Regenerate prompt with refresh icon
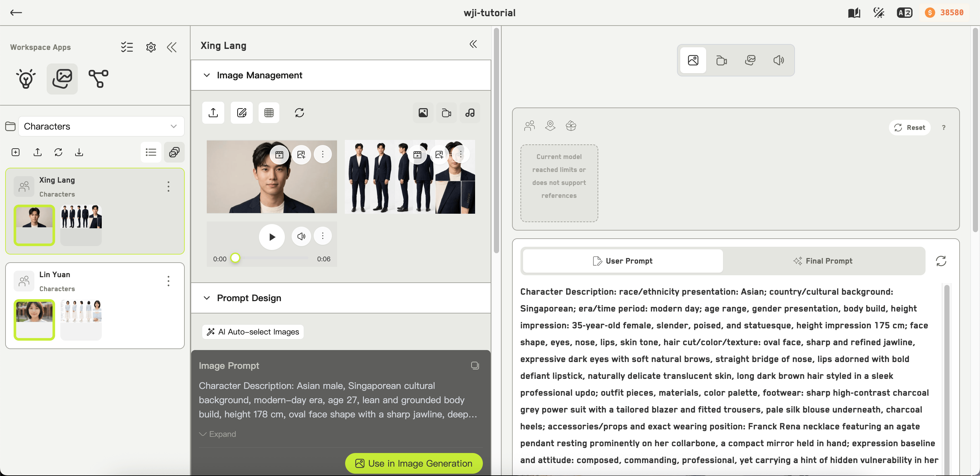Screen dimensions: 980x476 tap(941, 261)
